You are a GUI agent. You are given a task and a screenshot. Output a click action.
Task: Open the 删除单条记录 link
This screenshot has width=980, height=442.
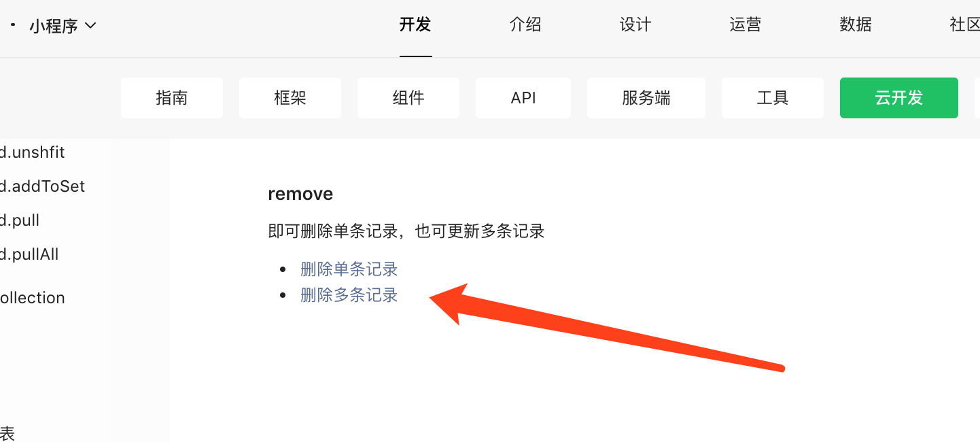(x=349, y=269)
